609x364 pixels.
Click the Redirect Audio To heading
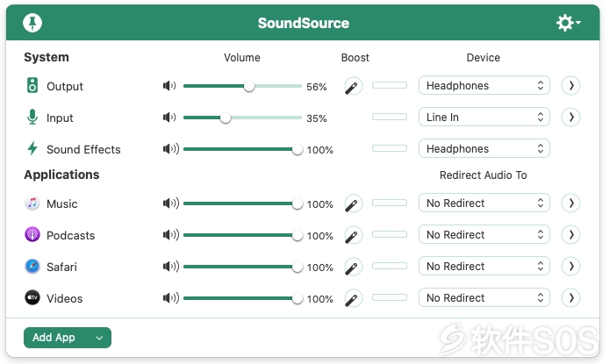click(484, 175)
